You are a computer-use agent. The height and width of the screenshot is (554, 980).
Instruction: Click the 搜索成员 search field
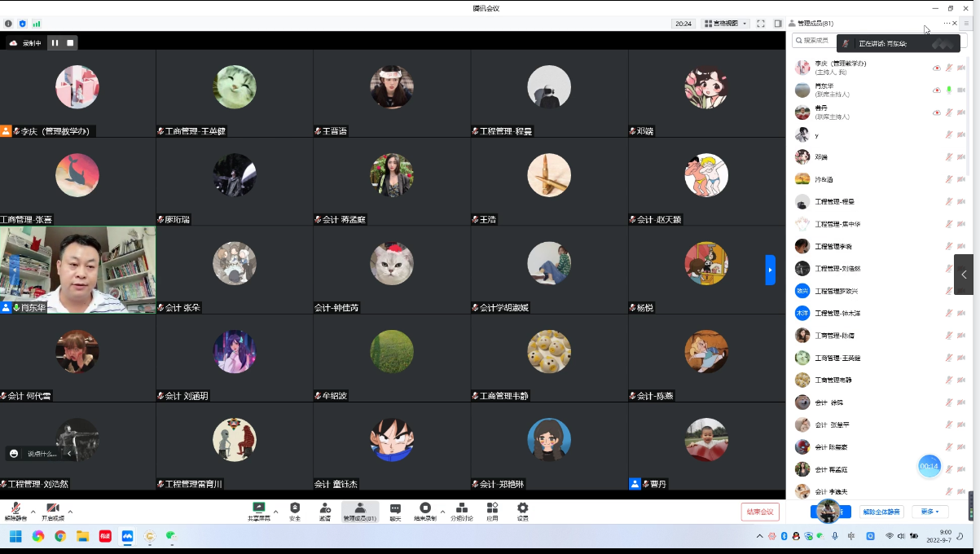click(x=815, y=41)
